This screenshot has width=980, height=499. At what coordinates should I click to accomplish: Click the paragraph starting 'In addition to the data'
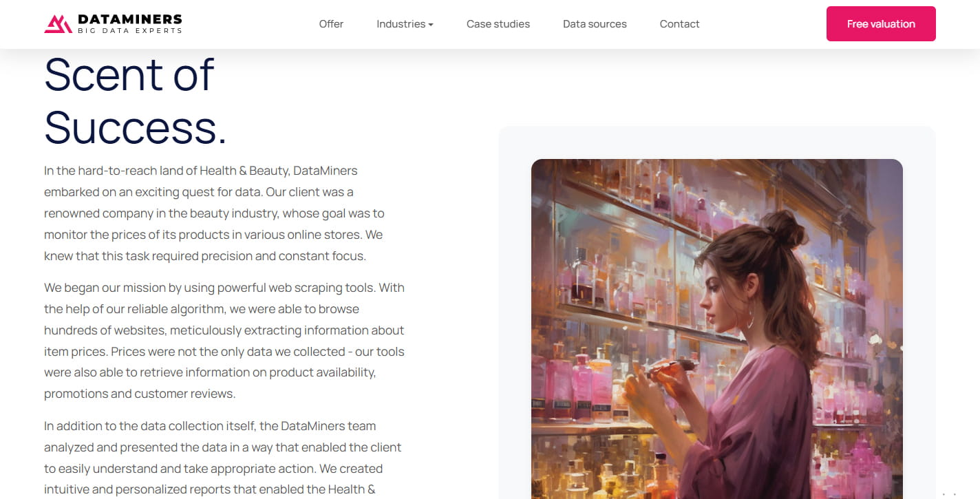[222, 458]
